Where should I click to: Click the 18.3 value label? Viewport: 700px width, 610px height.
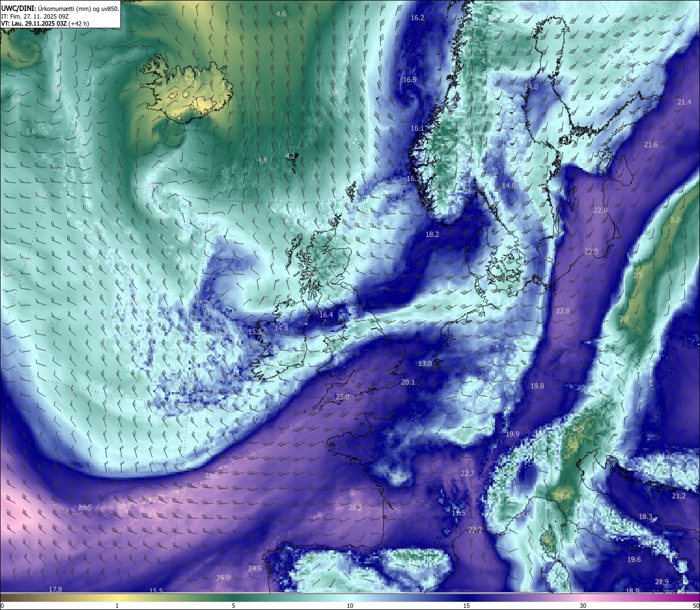645,516
